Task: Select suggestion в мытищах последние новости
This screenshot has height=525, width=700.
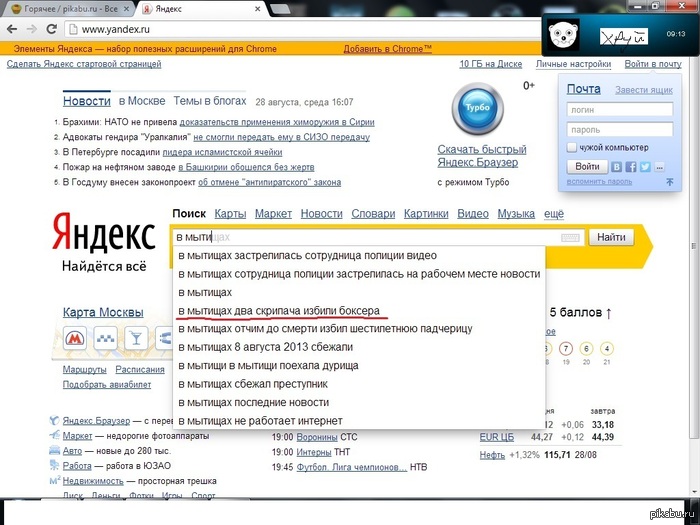Action: [359, 402]
